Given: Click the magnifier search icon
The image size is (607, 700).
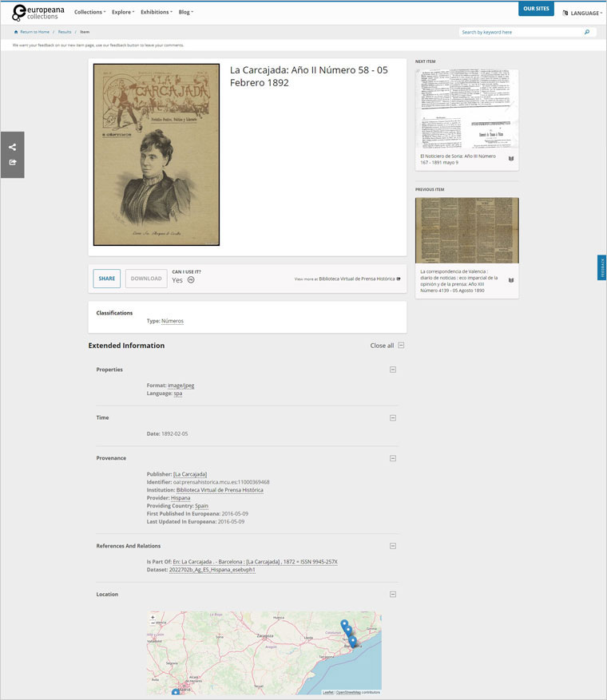Looking at the screenshot, I should [587, 32].
